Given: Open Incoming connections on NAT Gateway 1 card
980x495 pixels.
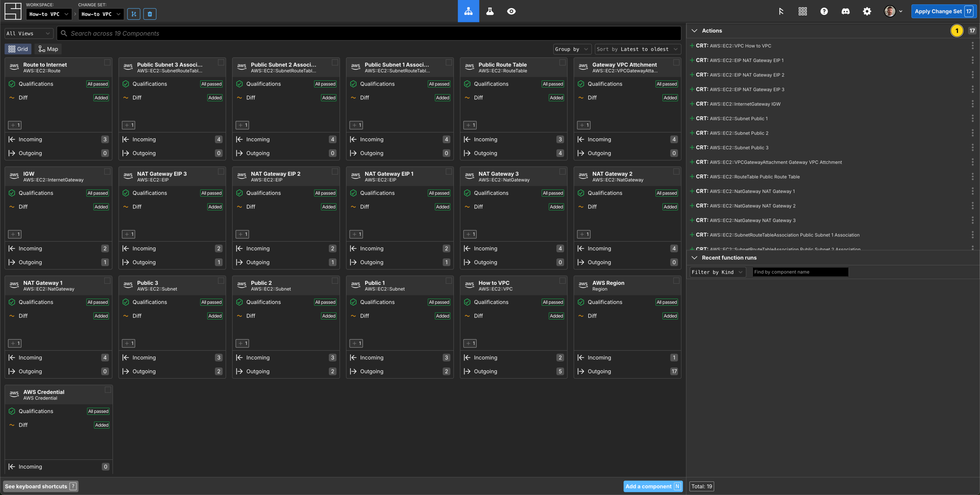Looking at the screenshot, I should pyautogui.click(x=58, y=358).
